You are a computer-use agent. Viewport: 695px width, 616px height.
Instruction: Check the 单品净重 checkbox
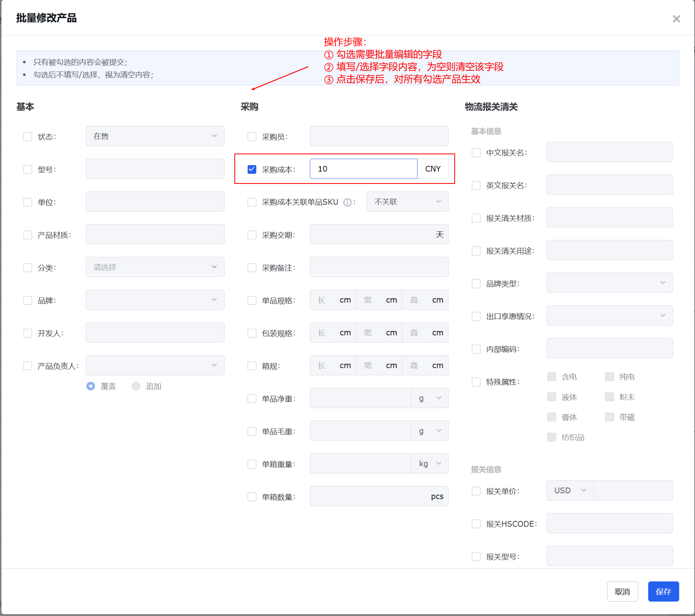252,399
